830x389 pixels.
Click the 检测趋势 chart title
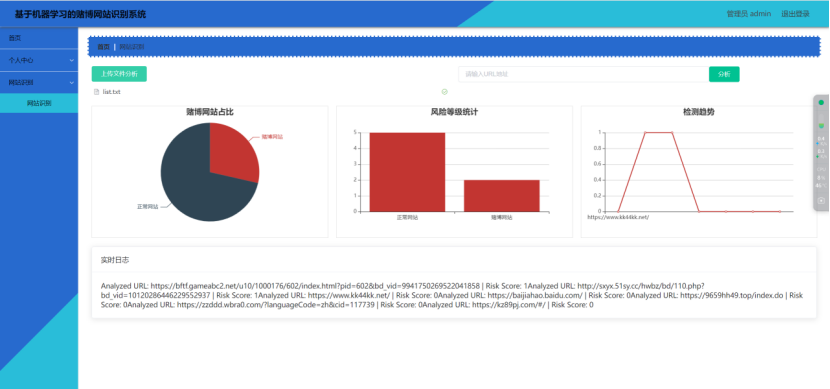coord(699,112)
